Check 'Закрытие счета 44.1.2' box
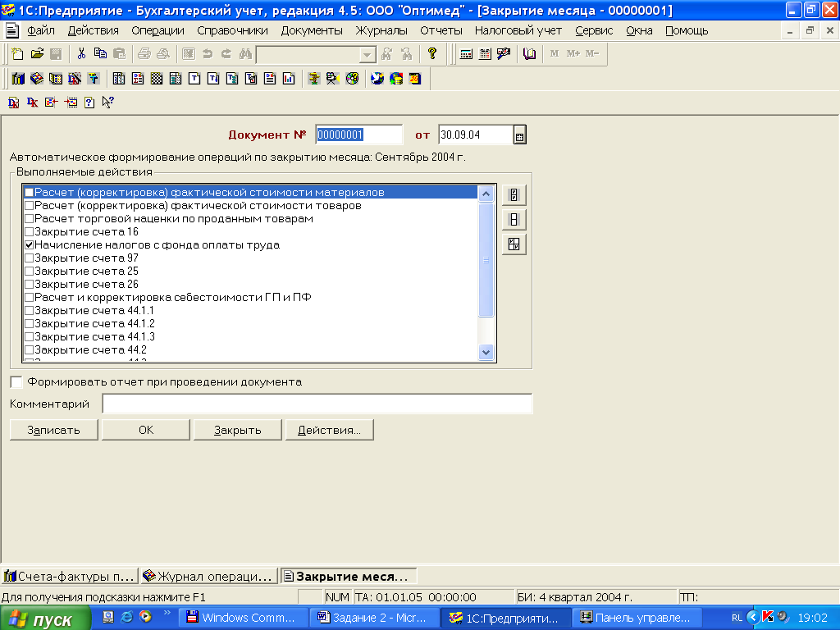The image size is (840, 630). point(30,323)
